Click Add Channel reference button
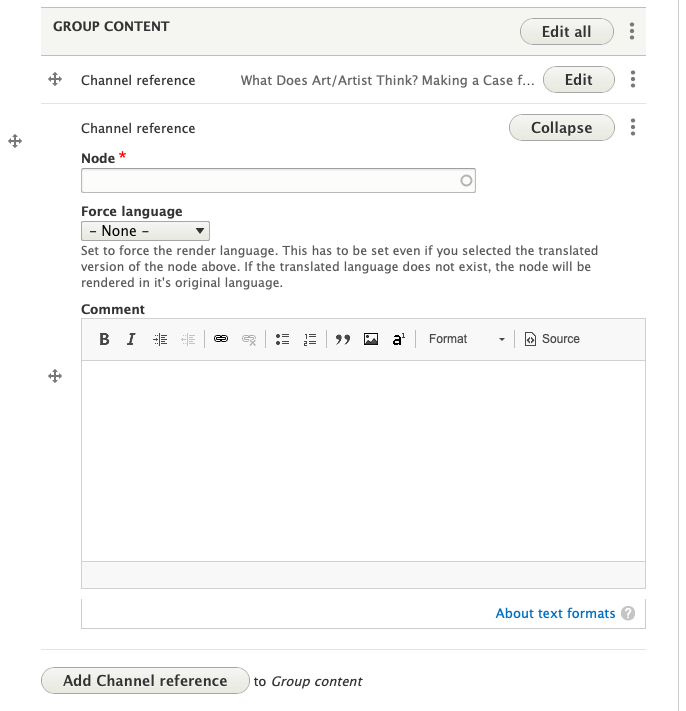 145,681
